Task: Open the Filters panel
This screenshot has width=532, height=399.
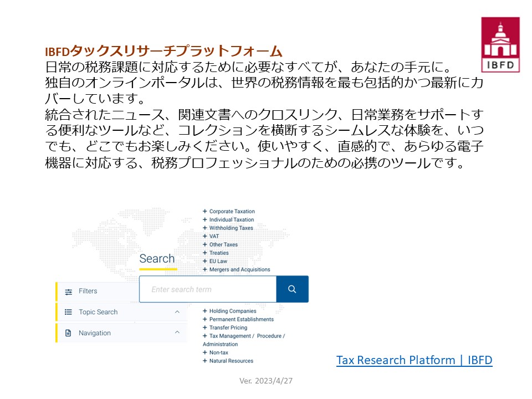Action: [x=98, y=291]
